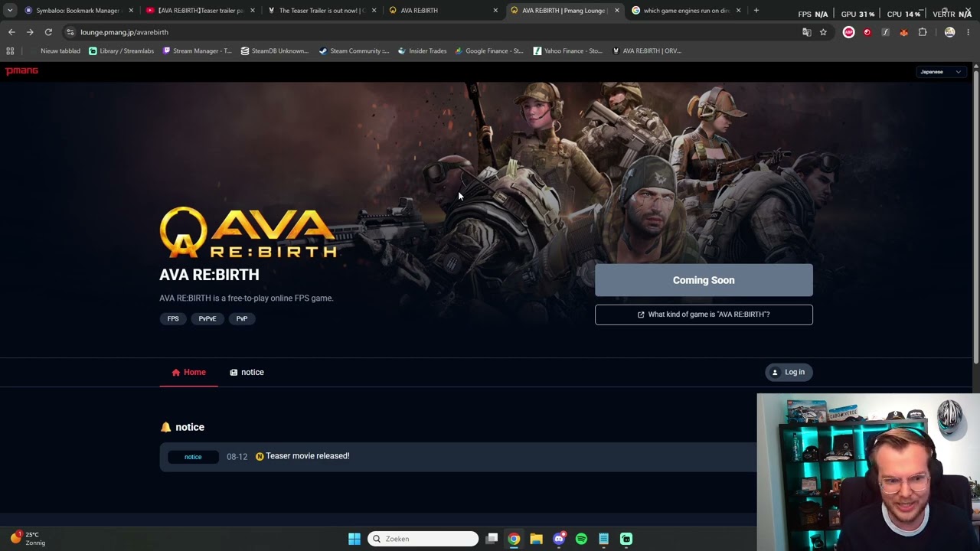
Task: Open the Steam Community bookmark
Action: 354,51
